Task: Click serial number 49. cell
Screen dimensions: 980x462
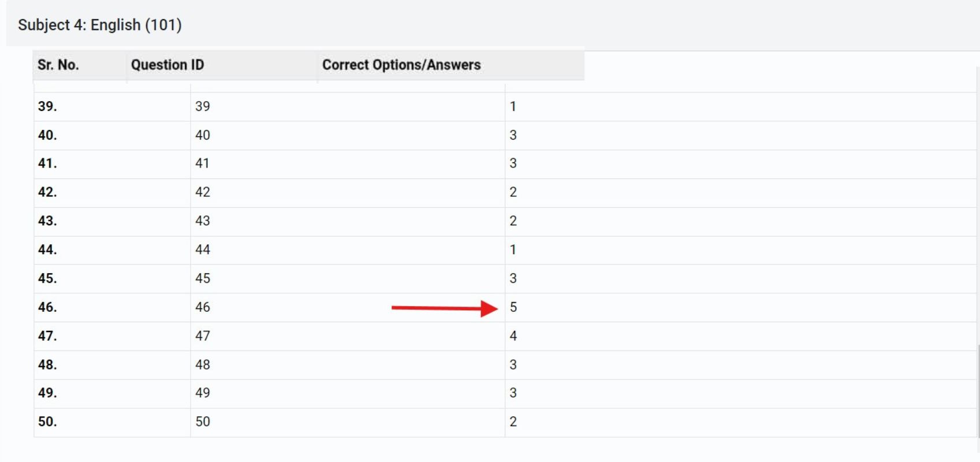Action: click(47, 393)
